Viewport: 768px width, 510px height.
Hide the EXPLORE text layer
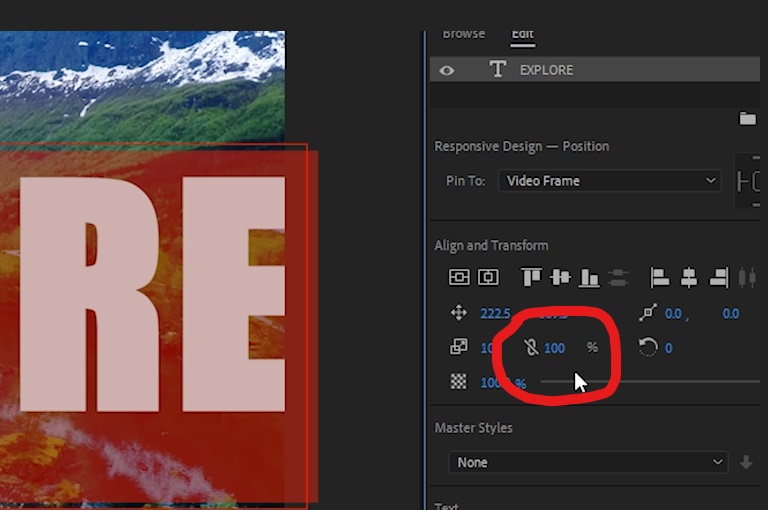point(447,71)
